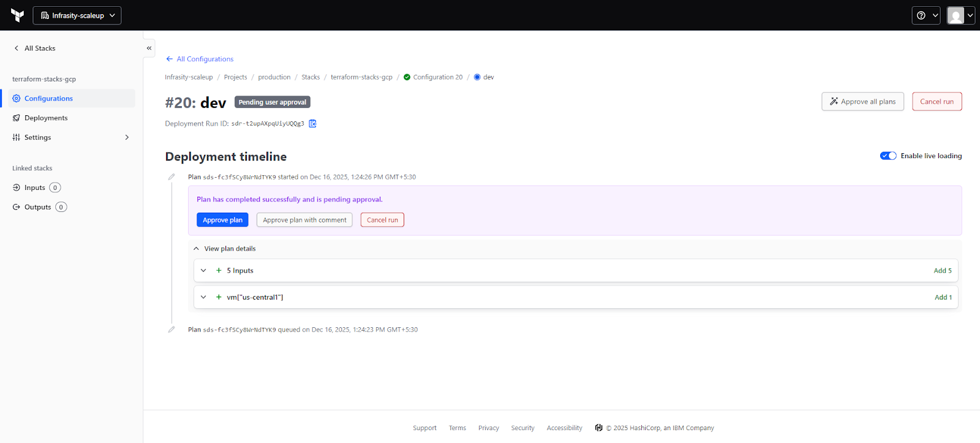This screenshot has height=443, width=980.
Task: Click the HashiCorp logo in footer
Action: click(x=598, y=428)
